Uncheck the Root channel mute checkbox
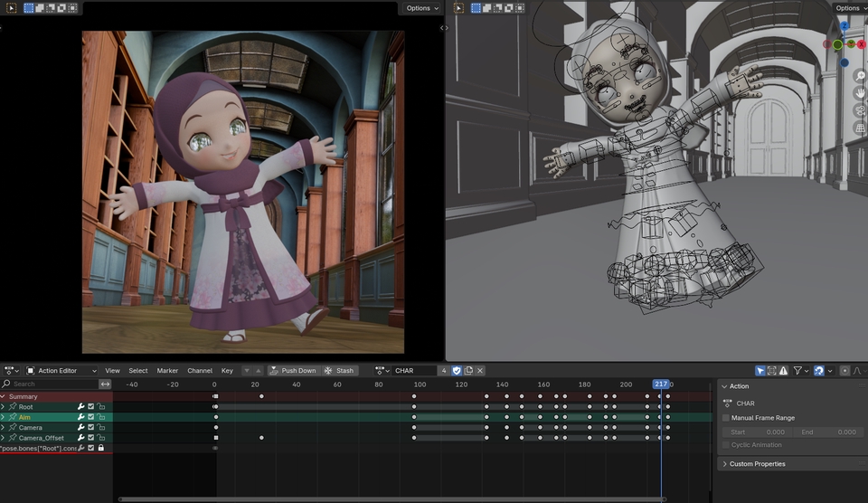Viewport: 868px width, 503px height. [x=90, y=406]
